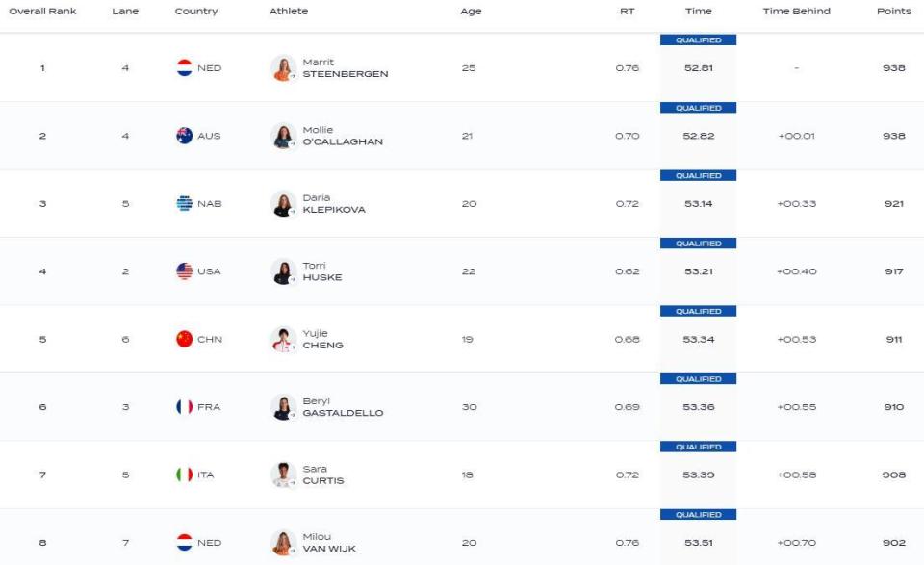Open Beryl GASTALDELLO athlete name link
This screenshot has width=924, height=565.
pyautogui.click(x=343, y=407)
